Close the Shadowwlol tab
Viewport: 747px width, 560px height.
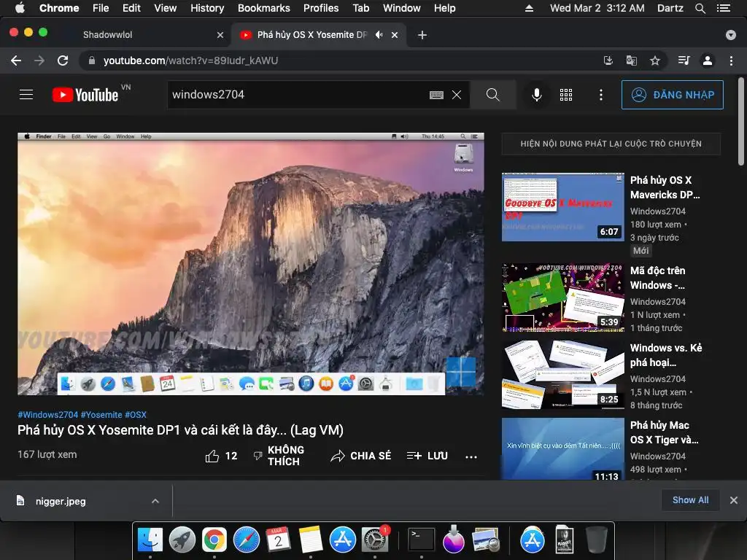[x=220, y=35]
